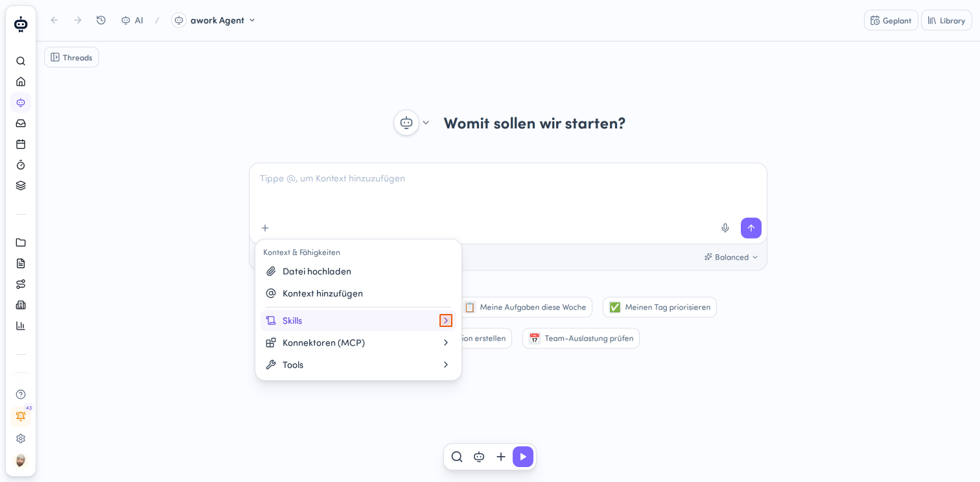
Task: Open the Geplant button
Action: tap(891, 20)
